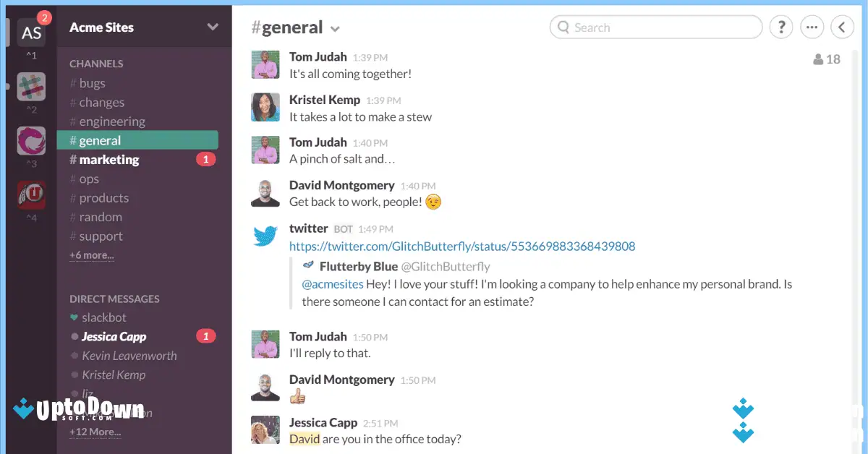Open the #general channel dropdown
This screenshot has height=454, width=868.
click(x=334, y=27)
